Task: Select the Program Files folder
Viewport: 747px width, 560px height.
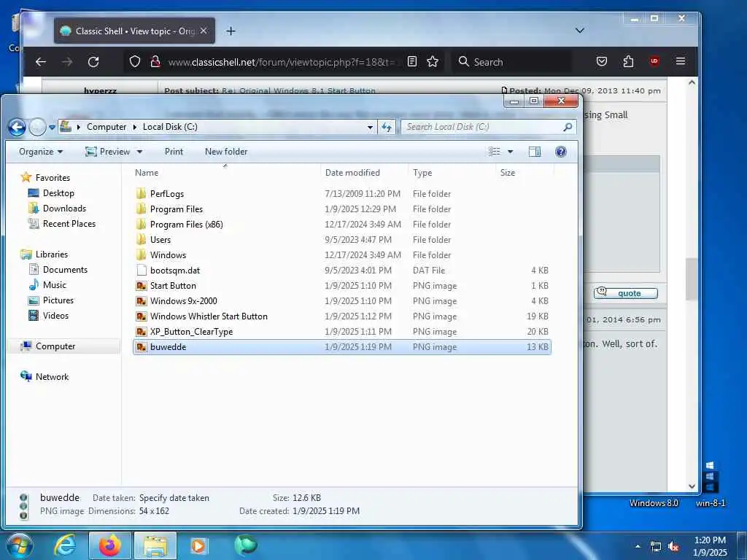Action: (x=177, y=209)
